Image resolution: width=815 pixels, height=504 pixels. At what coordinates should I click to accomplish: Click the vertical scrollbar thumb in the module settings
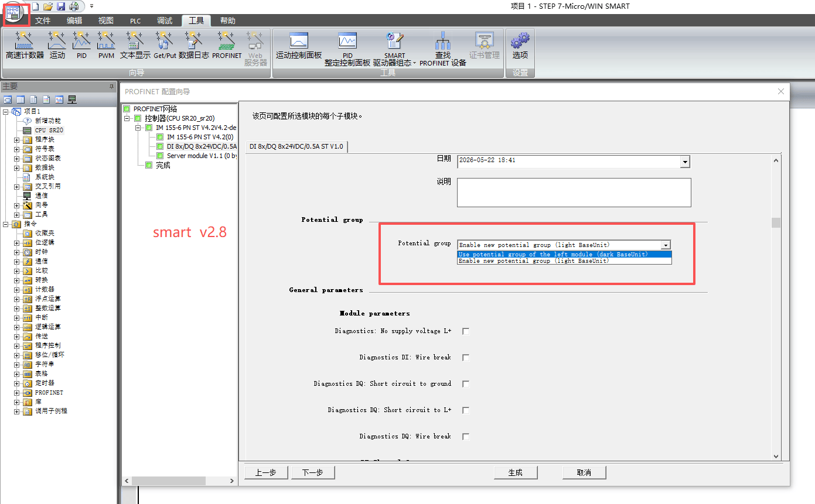click(776, 222)
